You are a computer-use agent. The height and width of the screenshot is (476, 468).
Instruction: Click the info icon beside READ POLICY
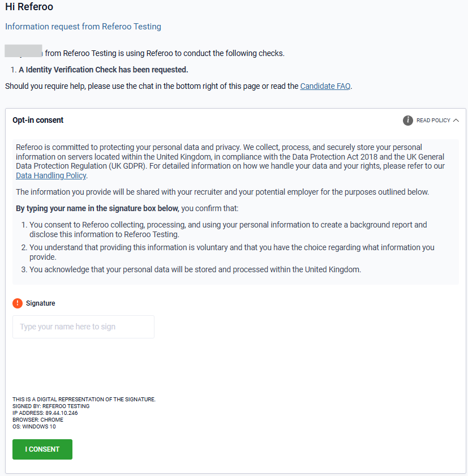coord(407,120)
